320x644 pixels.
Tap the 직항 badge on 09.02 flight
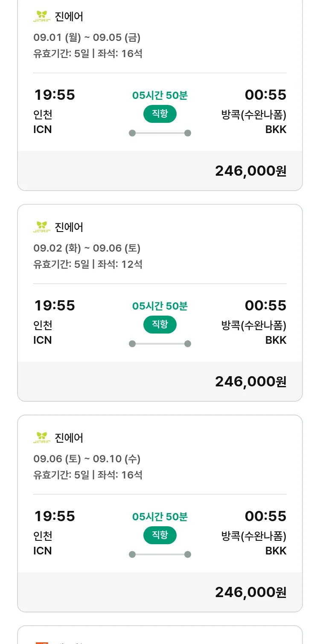[x=160, y=325]
